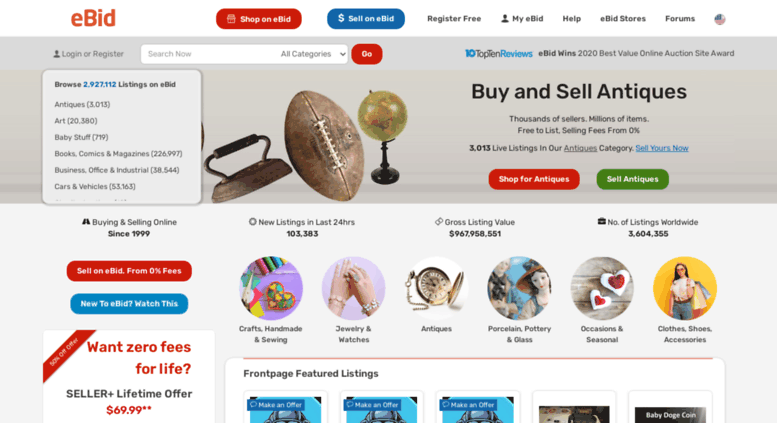The width and height of the screenshot is (777, 423).
Task: Click the red Go search button
Action: pos(367,54)
